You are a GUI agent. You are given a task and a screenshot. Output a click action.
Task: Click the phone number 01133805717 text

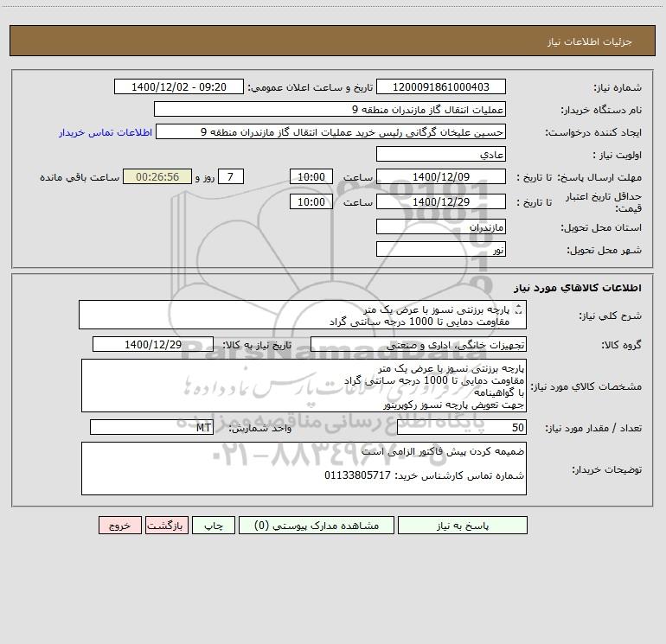[357, 475]
